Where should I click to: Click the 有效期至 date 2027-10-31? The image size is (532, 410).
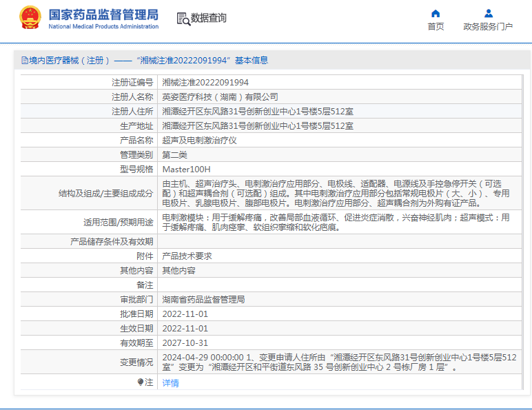click(185, 343)
